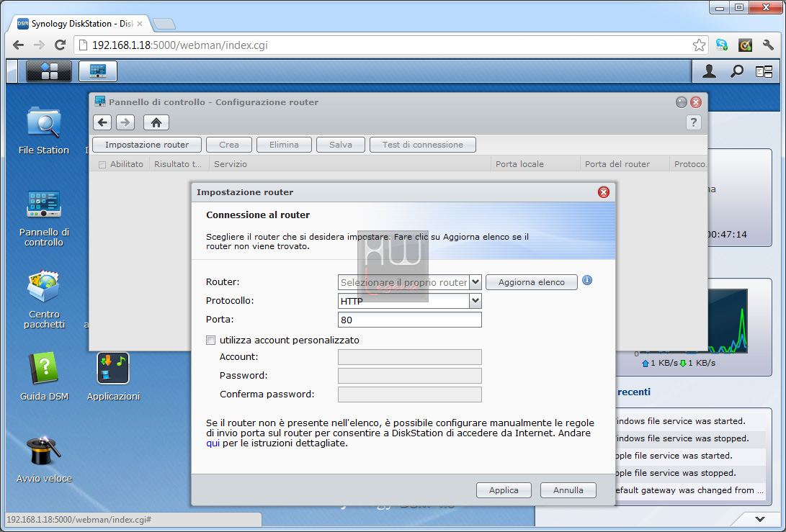Image resolution: width=786 pixels, height=532 pixels.
Task: Open the DSM main menu button
Action: 48,71
